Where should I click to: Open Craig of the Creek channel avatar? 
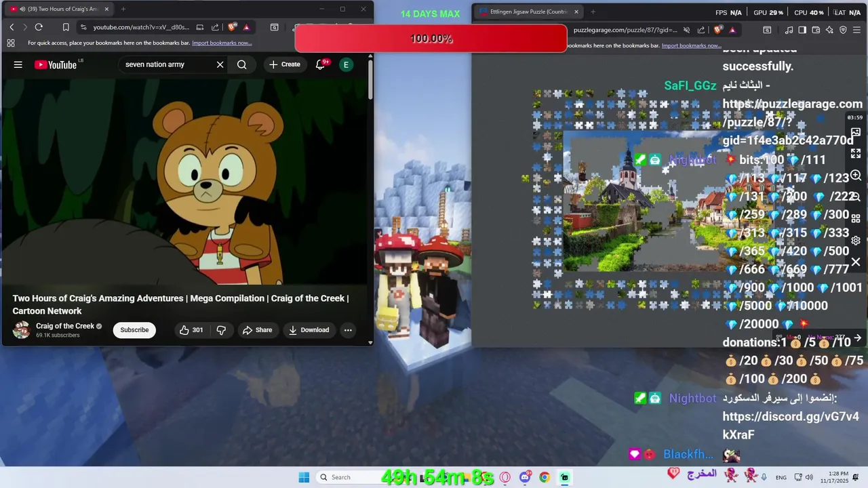coord(22,330)
